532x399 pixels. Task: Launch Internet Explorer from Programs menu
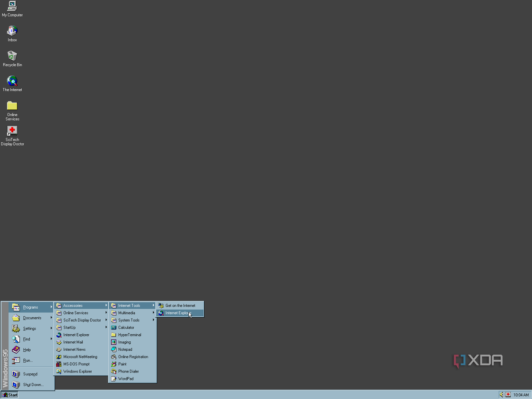81,335
